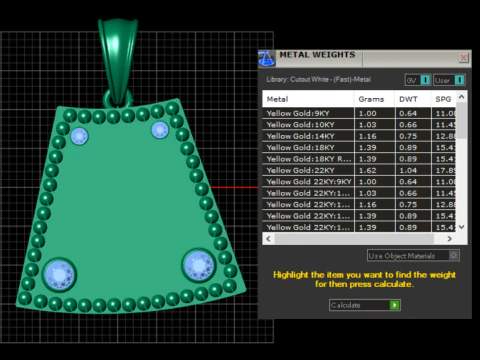Click 0.75 DWT cell in Yellow Gold:14KY row
Image resolution: width=480 pixels, height=360 pixels.
point(413,136)
